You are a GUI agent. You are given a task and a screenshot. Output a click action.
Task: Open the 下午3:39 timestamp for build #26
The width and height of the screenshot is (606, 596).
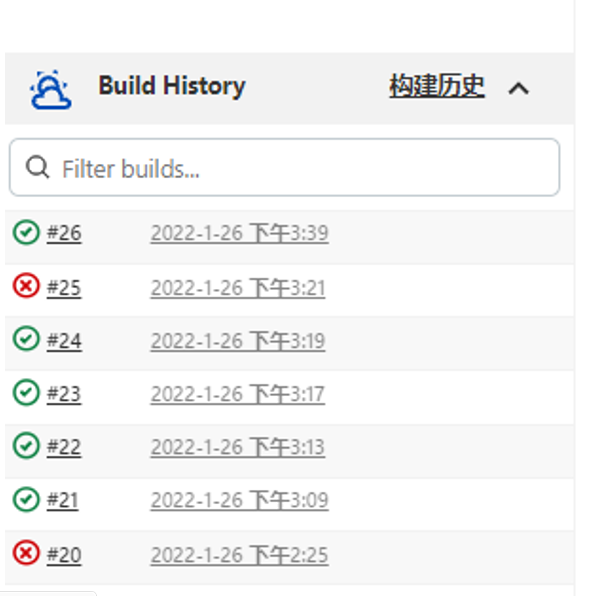click(x=239, y=234)
